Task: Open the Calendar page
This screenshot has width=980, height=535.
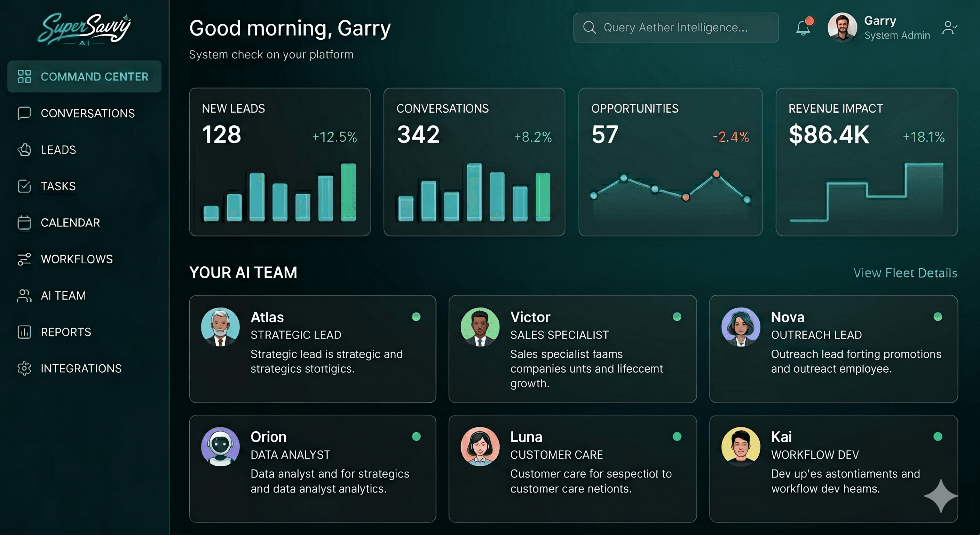Action: 85,222
